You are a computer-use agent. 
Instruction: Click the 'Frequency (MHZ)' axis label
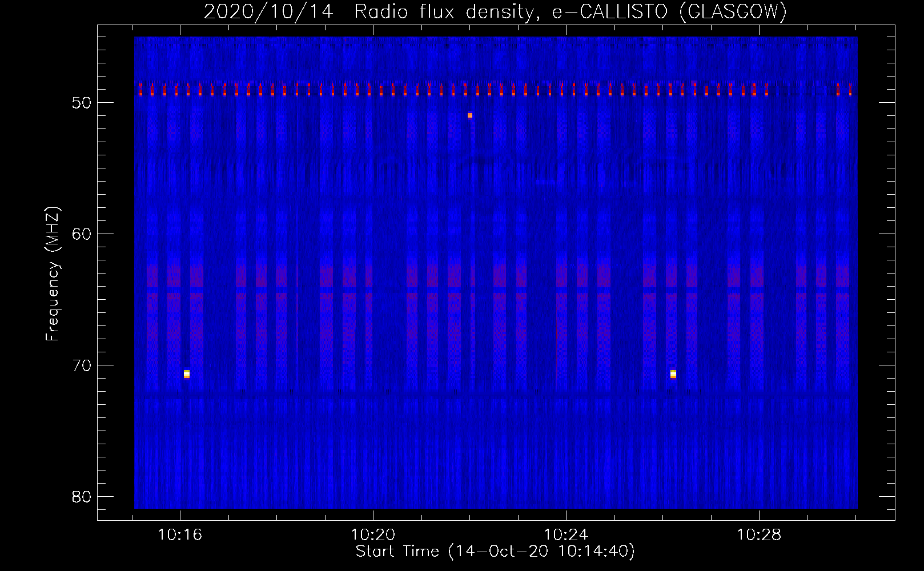53,274
